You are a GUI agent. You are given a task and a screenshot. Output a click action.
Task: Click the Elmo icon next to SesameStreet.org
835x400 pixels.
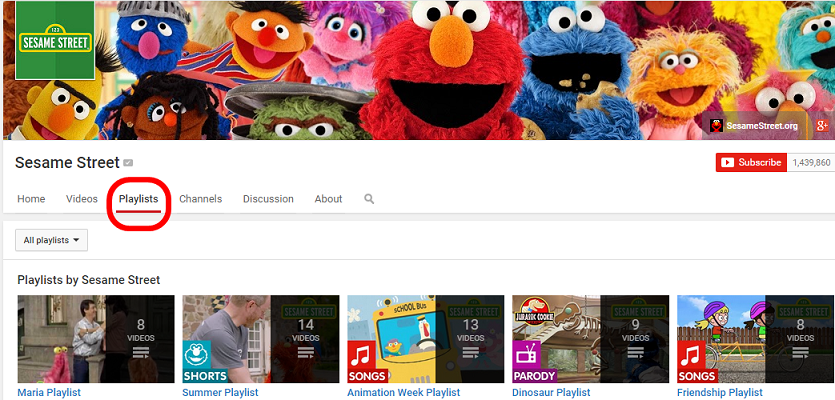[717, 126]
